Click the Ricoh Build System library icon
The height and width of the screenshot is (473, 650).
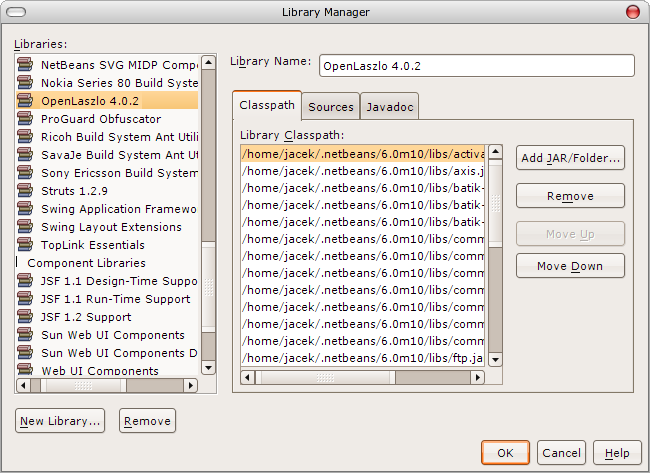[25, 136]
